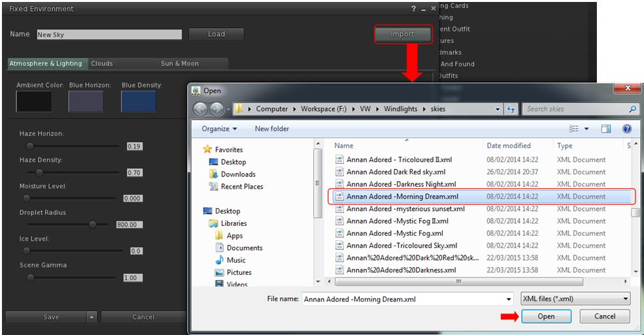Click the Blue Density color swatch

(139, 101)
